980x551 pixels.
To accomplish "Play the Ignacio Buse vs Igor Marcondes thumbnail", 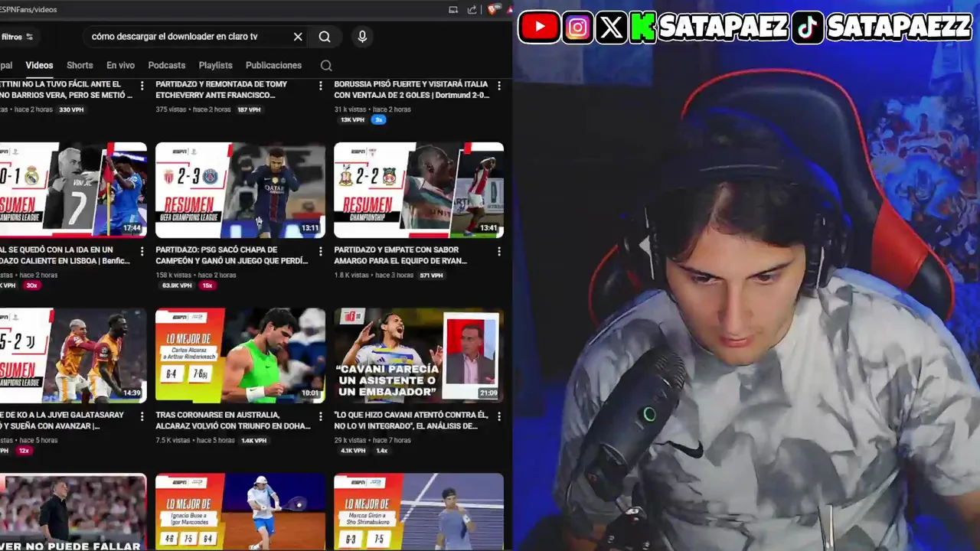I will [x=240, y=512].
